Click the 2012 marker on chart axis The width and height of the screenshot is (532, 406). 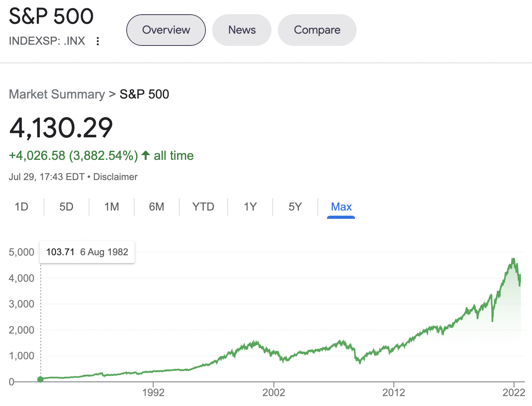pos(393,392)
